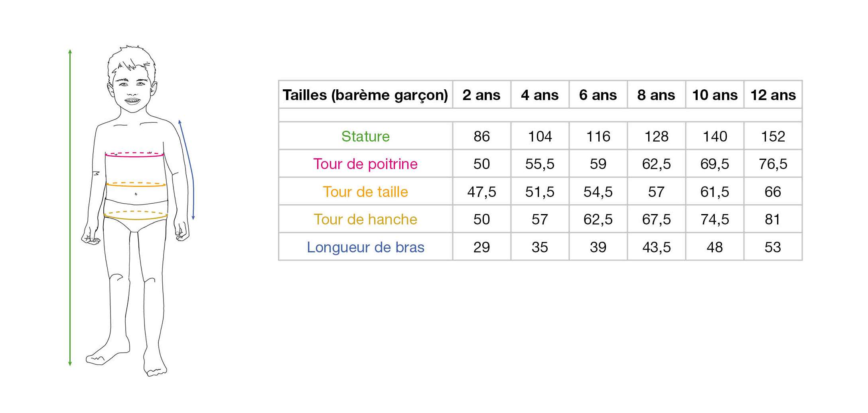Select the orange waist measurement ellipse
This screenshot has height=413, width=868.
click(x=136, y=185)
